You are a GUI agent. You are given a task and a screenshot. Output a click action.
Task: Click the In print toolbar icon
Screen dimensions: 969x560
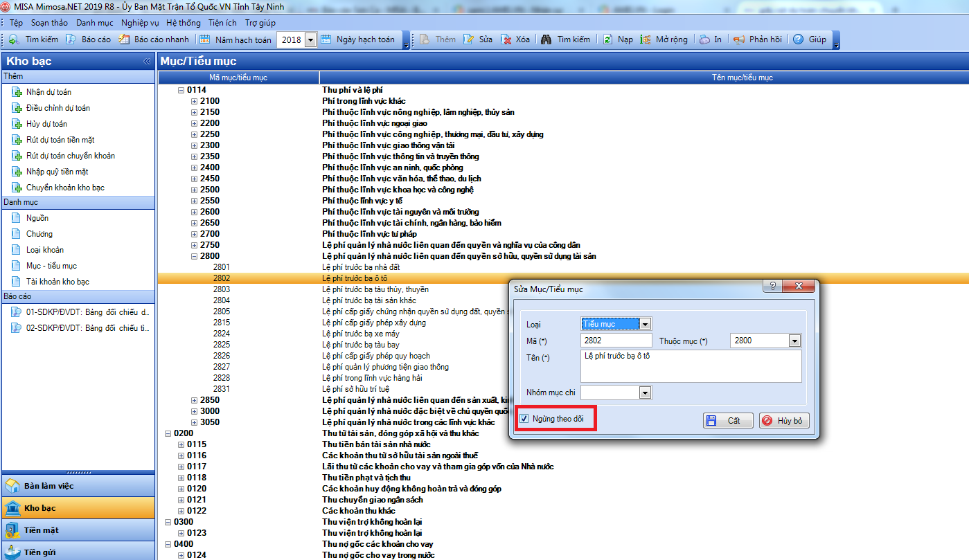click(x=704, y=39)
